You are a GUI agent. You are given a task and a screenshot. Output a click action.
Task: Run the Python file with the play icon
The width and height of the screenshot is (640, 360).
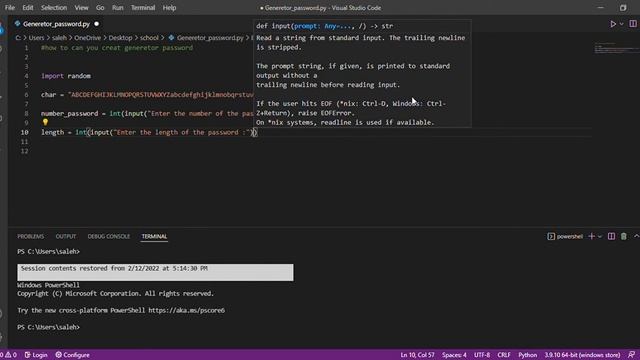tap(613, 24)
